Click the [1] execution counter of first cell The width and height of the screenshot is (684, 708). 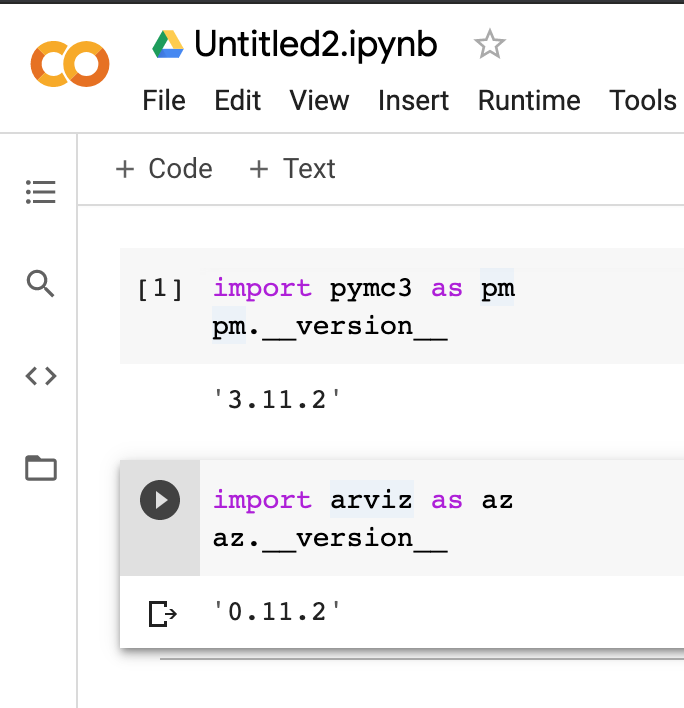tap(160, 289)
